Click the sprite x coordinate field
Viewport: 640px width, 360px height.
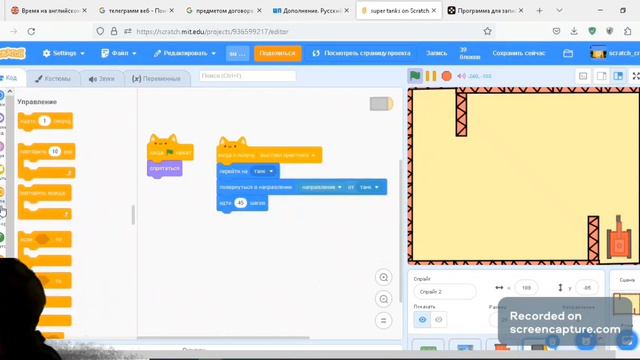click(x=526, y=288)
